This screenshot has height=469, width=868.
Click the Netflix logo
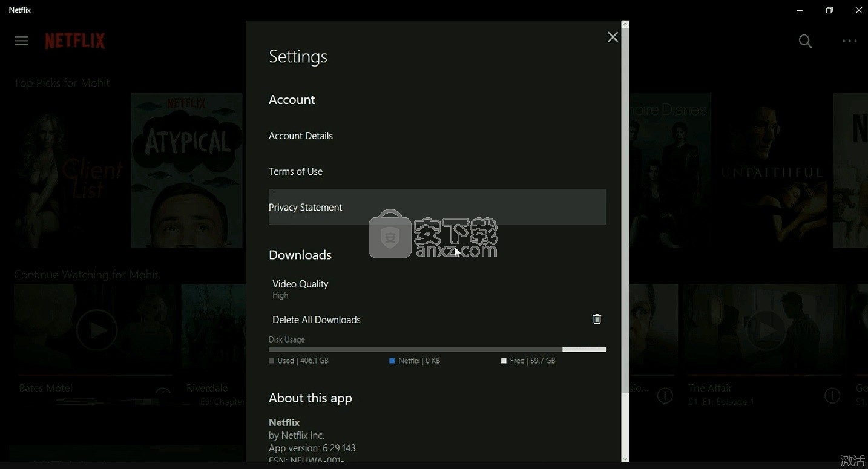(x=75, y=41)
